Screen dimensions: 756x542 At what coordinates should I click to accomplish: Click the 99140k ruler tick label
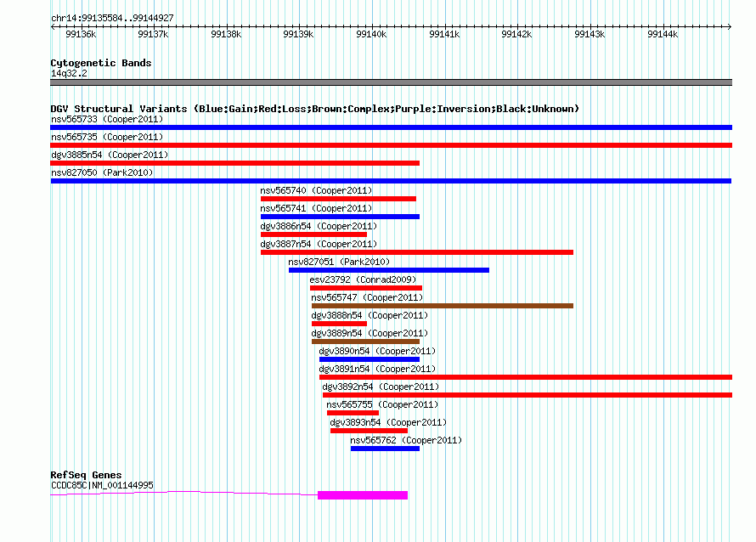371,34
